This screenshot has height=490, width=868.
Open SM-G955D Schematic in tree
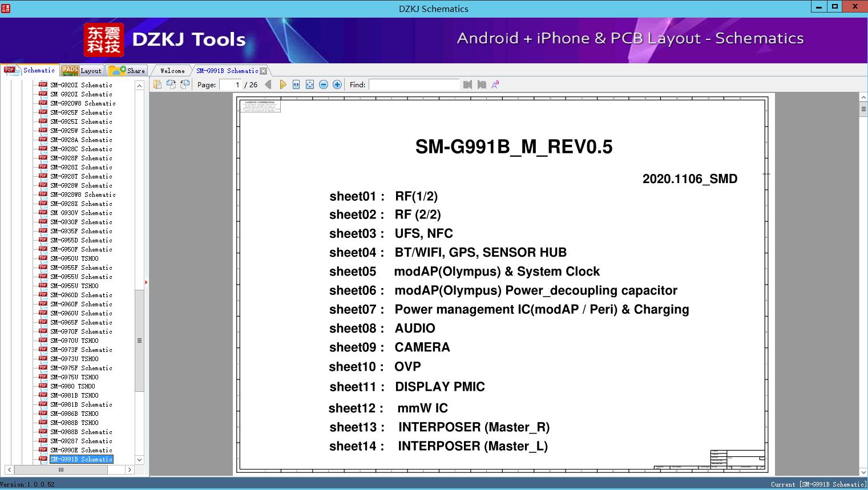(x=81, y=240)
